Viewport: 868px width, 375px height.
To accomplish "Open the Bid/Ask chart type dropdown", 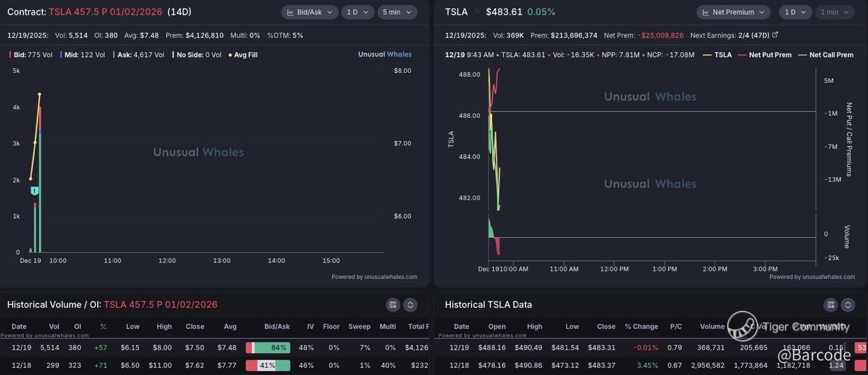I will tap(309, 12).
